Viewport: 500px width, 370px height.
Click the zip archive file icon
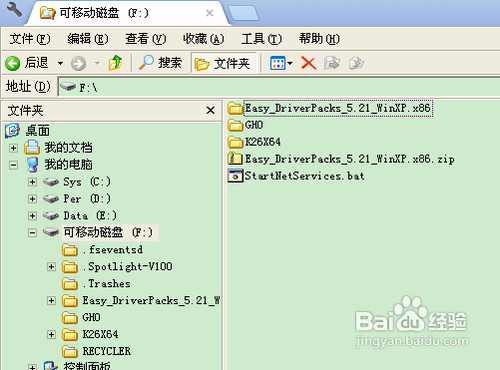(x=235, y=158)
